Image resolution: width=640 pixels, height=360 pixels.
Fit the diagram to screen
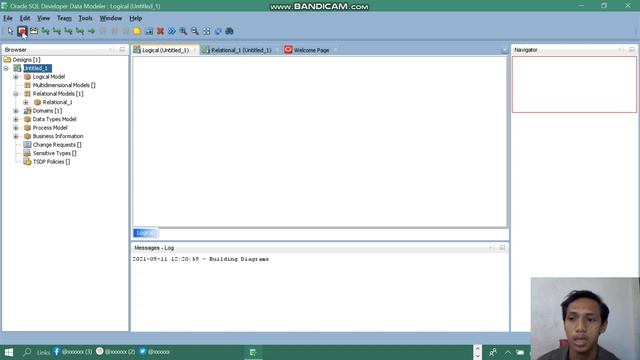pyautogui.click(x=207, y=31)
